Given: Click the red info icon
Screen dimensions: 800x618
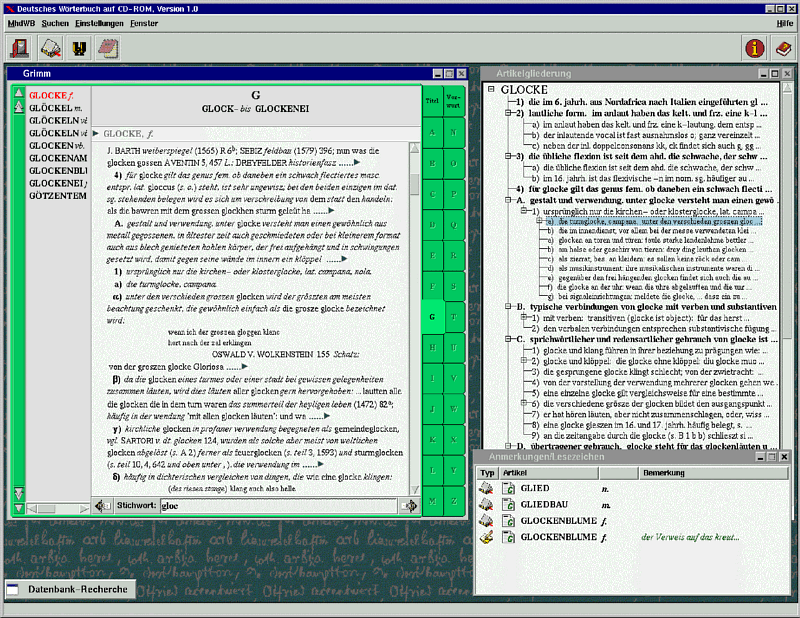Looking at the screenshot, I should tap(755, 48).
